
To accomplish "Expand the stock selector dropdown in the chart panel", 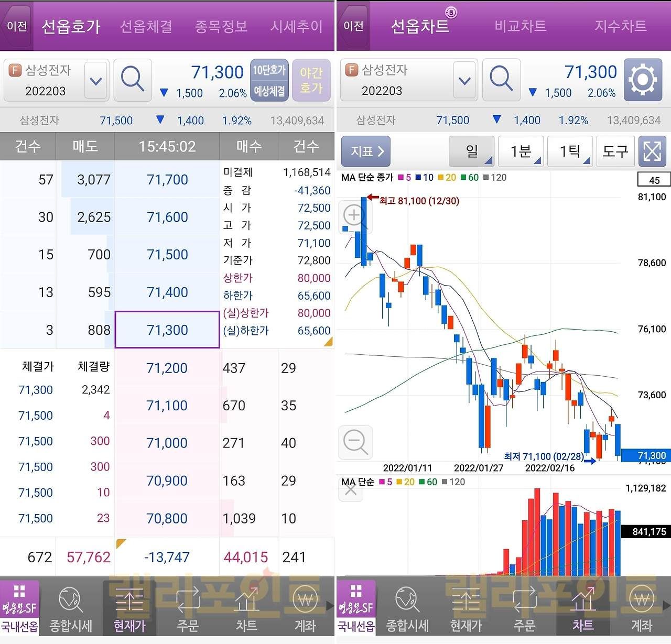I will (x=464, y=81).
